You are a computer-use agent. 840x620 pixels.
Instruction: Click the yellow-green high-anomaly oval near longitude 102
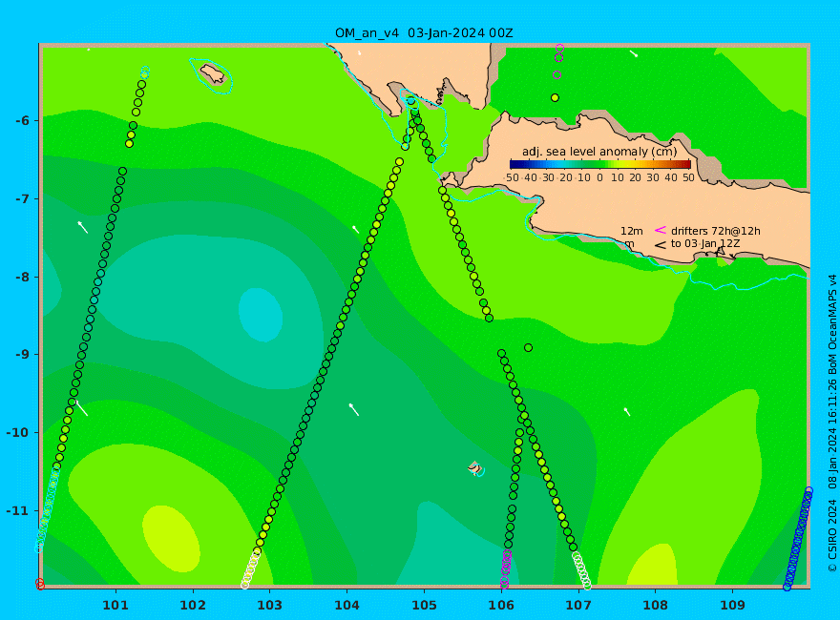tap(172, 538)
